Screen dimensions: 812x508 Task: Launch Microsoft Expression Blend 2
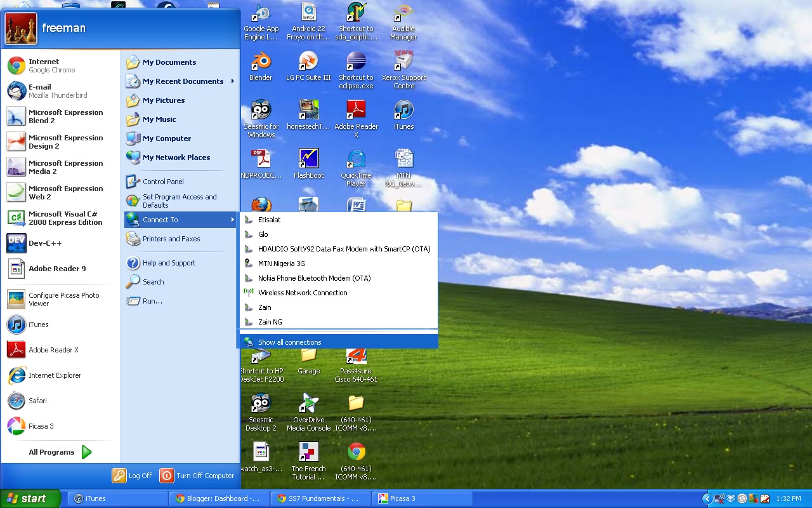[x=60, y=116]
